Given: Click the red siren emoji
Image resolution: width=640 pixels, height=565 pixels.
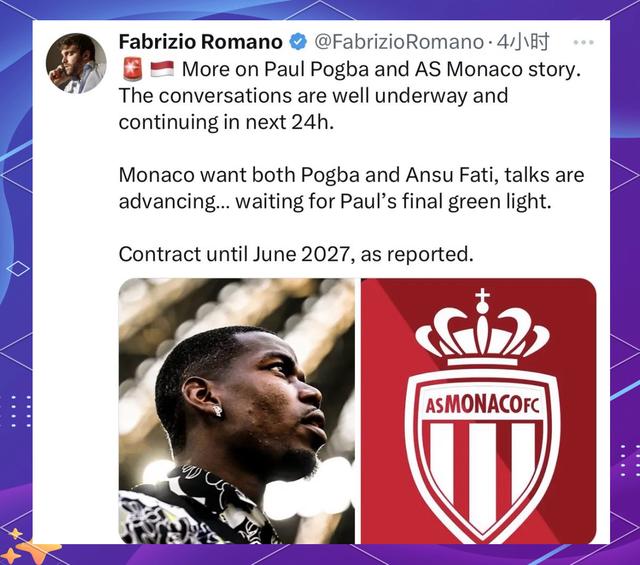Looking at the screenshot, I should click(x=131, y=69).
